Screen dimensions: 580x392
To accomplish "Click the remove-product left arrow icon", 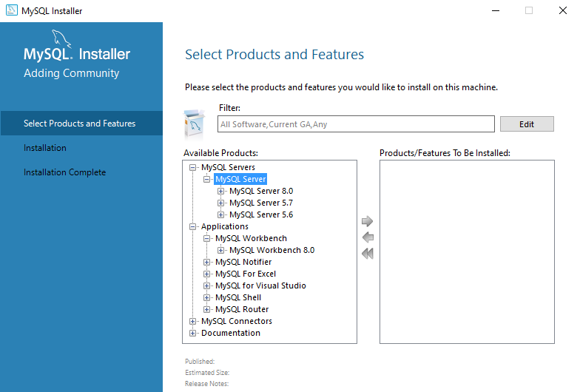I will click(368, 237).
